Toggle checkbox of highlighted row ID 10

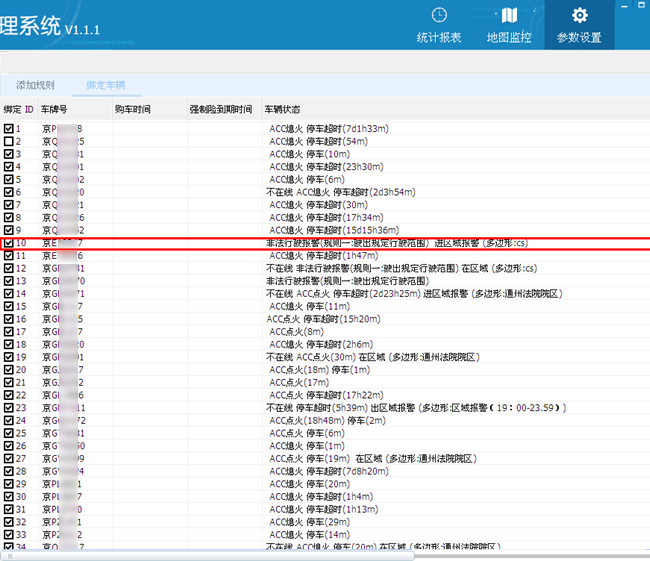click(x=9, y=243)
